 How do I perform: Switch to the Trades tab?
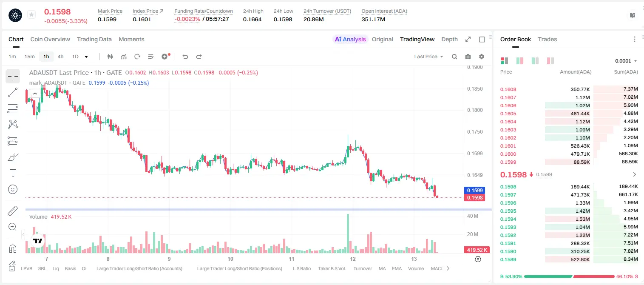(x=547, y=39)
